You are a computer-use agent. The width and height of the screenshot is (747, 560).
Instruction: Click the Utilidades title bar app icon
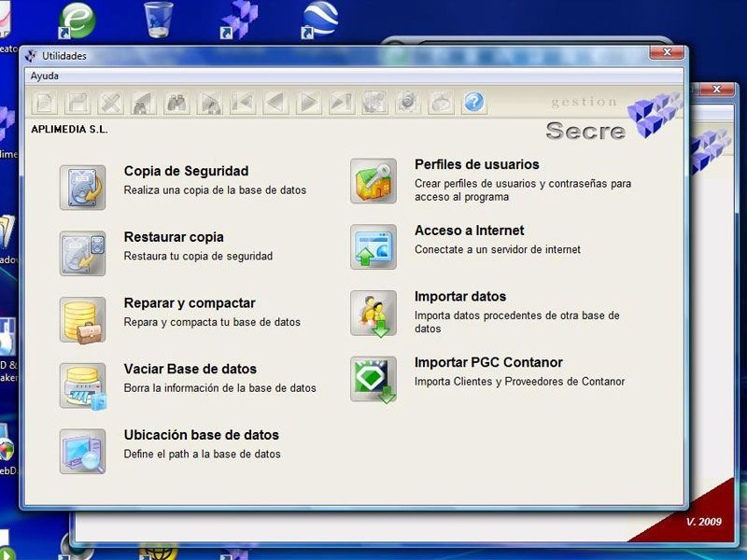pos(31,56)
